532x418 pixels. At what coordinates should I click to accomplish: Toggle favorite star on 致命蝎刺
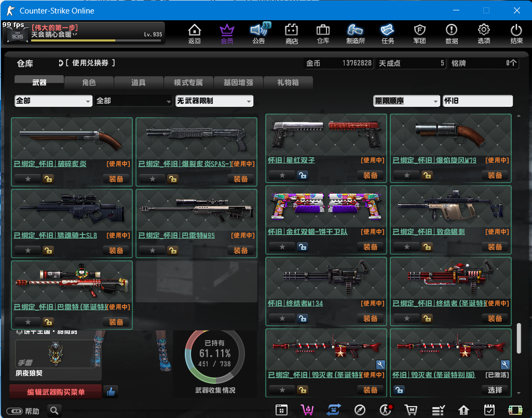pos(407,247)
